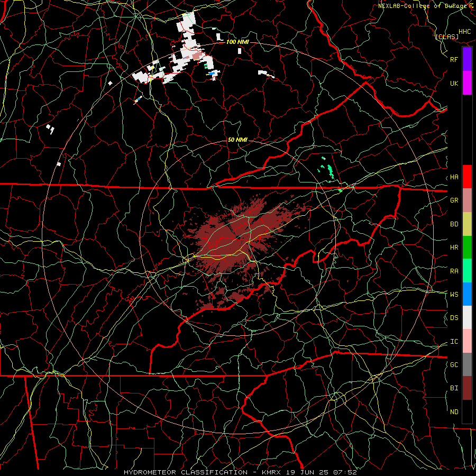Select the GC gray legend color swatch
The height and width of the screenshot is (476, 476).
coord(467,364)
